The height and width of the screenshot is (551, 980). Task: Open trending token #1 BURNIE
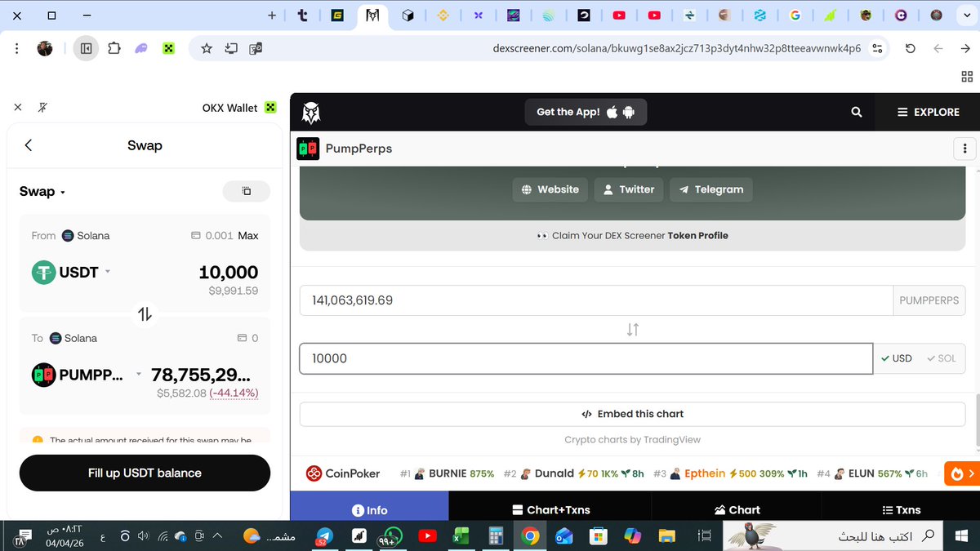point(447,473)
